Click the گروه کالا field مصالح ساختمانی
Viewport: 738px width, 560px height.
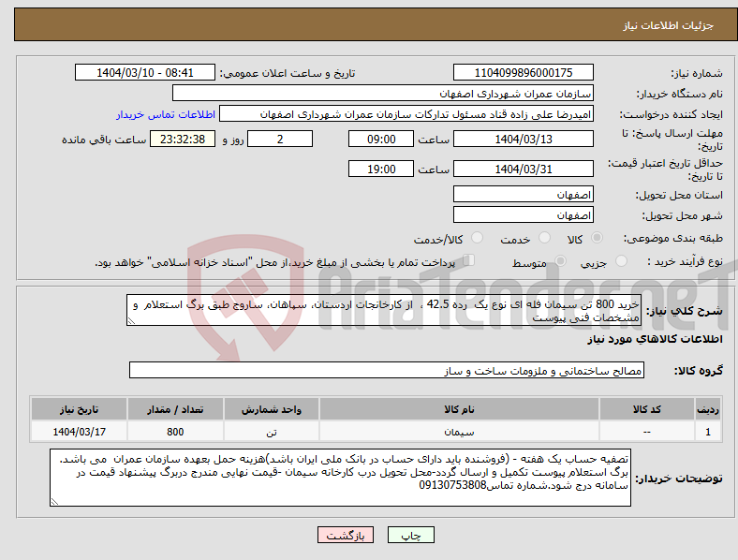(x=387, y=370)
